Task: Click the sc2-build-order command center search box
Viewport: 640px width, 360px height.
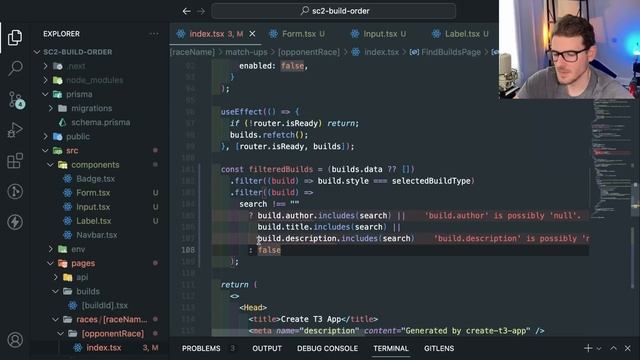Action: [x=333, y=11]
